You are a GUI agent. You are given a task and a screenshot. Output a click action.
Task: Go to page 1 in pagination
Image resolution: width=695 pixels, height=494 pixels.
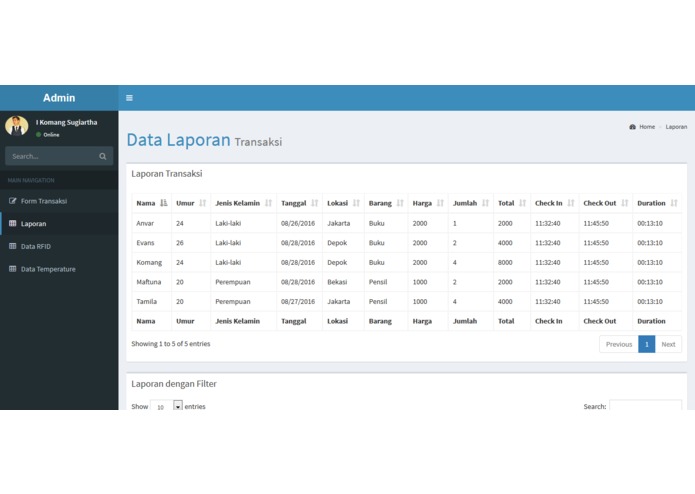coord(647,344)
